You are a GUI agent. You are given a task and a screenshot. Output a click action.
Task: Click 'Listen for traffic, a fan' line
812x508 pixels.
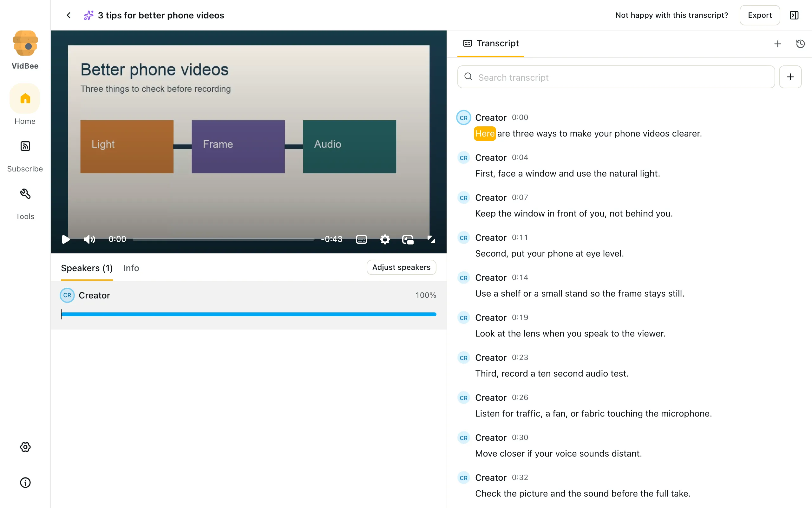(593, 414)
